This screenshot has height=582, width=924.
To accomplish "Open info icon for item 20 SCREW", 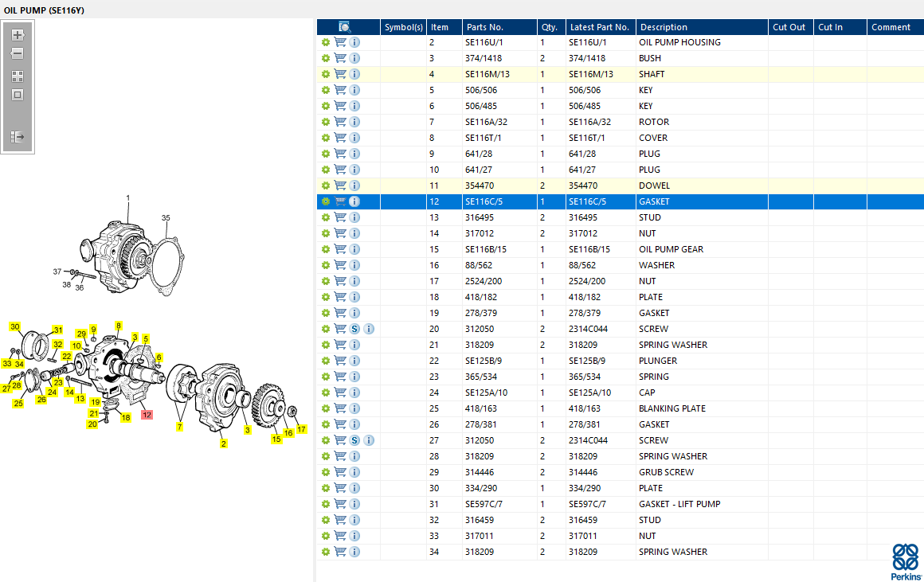I will (369, 329).
